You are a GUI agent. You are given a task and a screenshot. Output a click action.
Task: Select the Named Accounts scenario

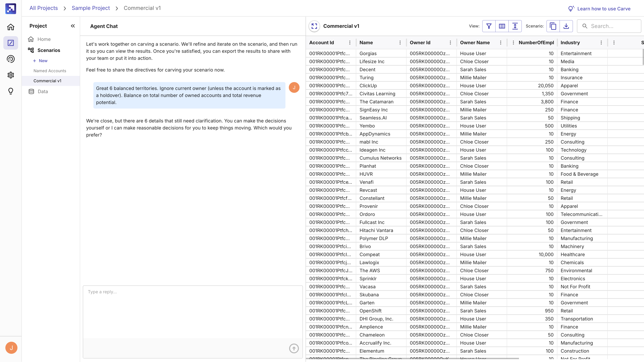(50, 71)
